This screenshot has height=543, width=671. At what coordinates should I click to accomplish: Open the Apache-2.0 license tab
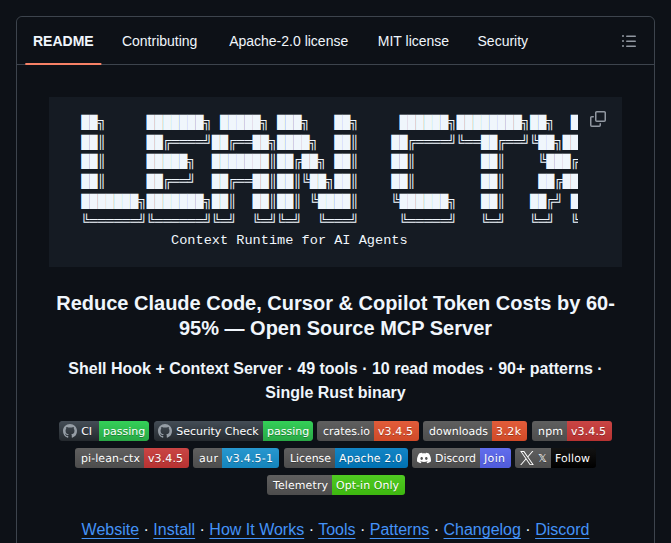coord(288,41)
